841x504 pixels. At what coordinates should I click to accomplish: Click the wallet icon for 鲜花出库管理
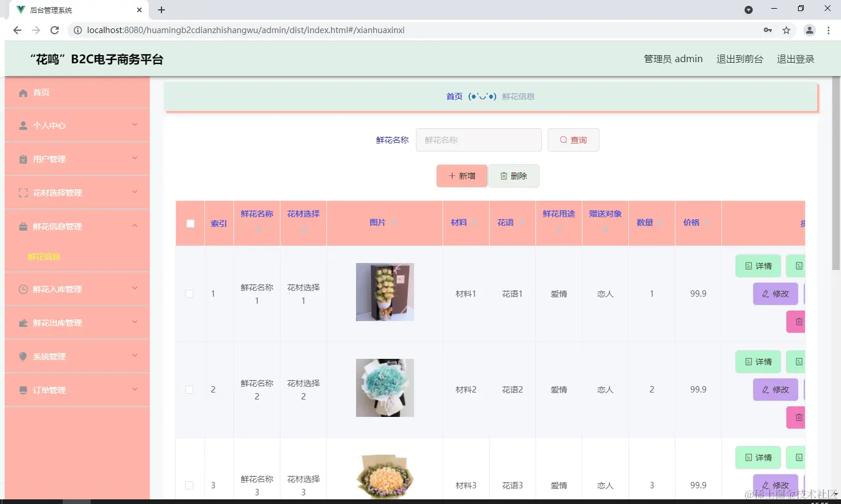(23, 323)
